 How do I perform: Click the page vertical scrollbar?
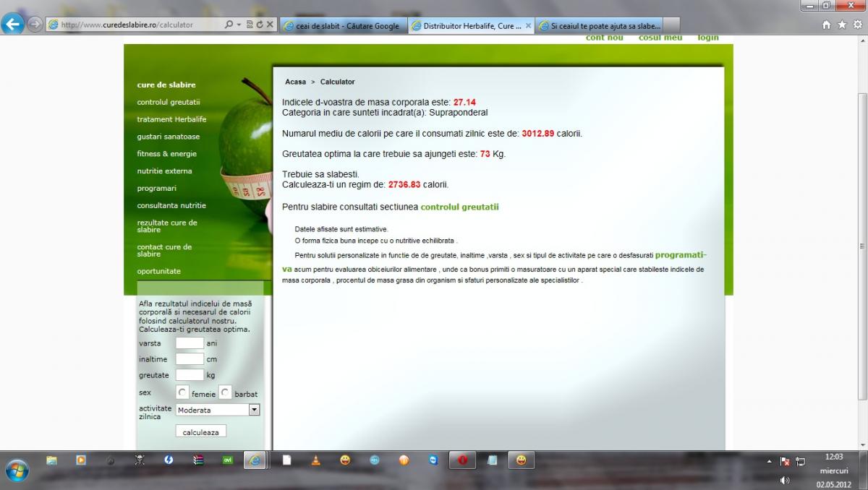861,246
